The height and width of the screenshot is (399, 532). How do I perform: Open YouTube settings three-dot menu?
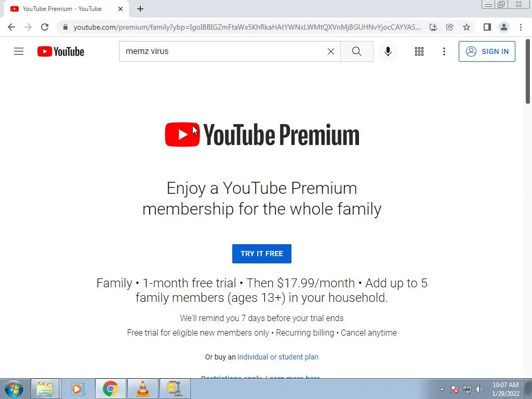tap(444, 51)
